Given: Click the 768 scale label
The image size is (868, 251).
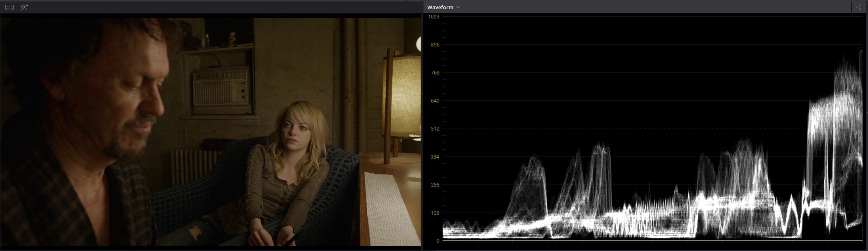Looking at the screenshot, I should (435, 72).
